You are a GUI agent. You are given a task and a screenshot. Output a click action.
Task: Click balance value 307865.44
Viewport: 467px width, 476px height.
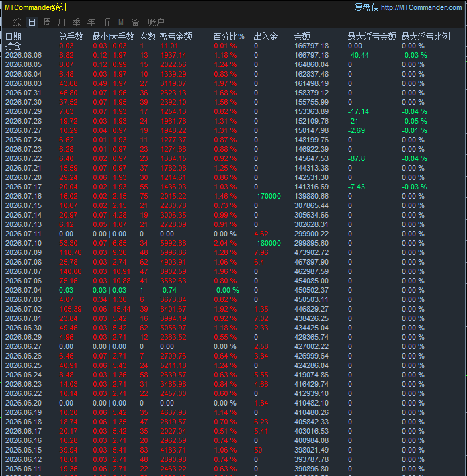pos(311,206)
